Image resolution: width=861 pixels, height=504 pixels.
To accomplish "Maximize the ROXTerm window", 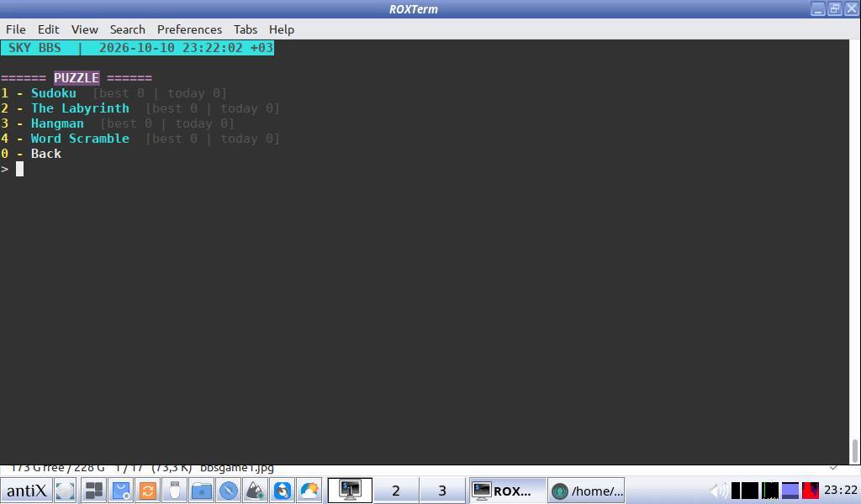I will coord(835,8).
